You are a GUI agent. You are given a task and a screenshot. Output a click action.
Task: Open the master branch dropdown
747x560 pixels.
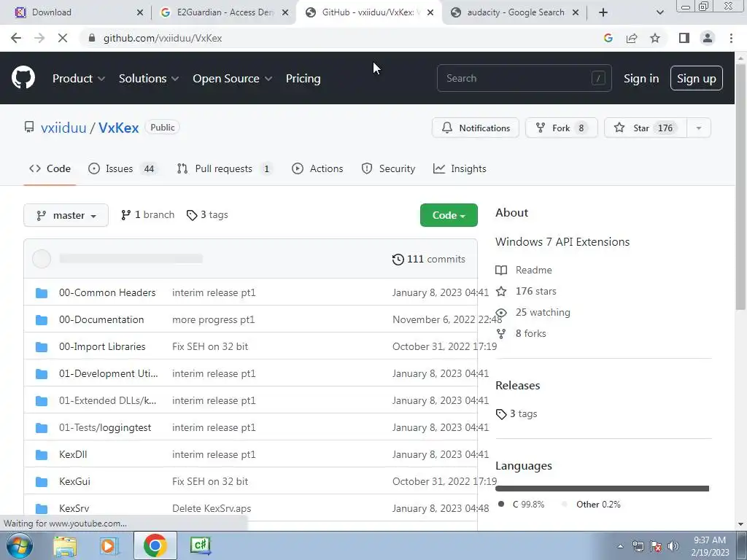click(66, 215)
